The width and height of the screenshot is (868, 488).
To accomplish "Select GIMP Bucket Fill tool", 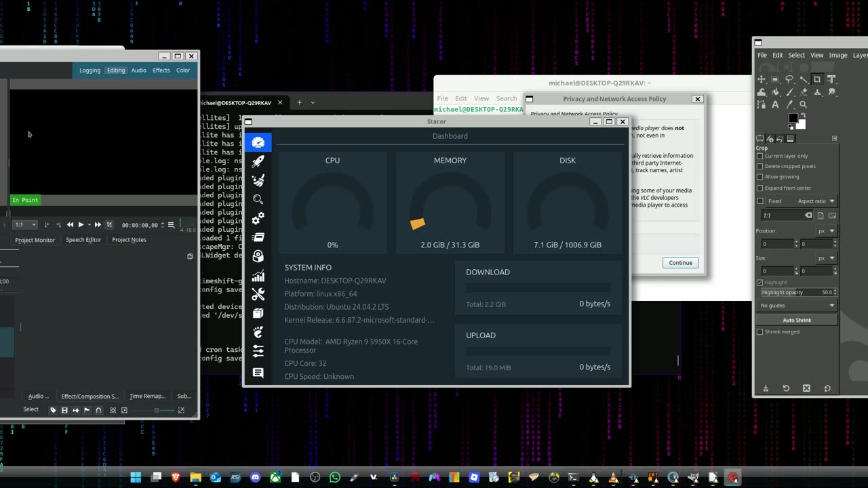I will click(775, 91).
